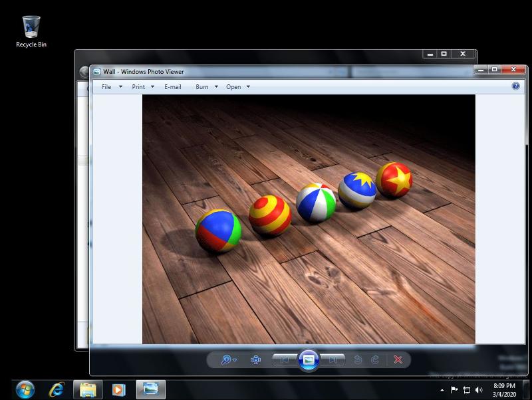Expand the Burn dropdown arrow
This screenshot has height=400, width=532.
216,87
